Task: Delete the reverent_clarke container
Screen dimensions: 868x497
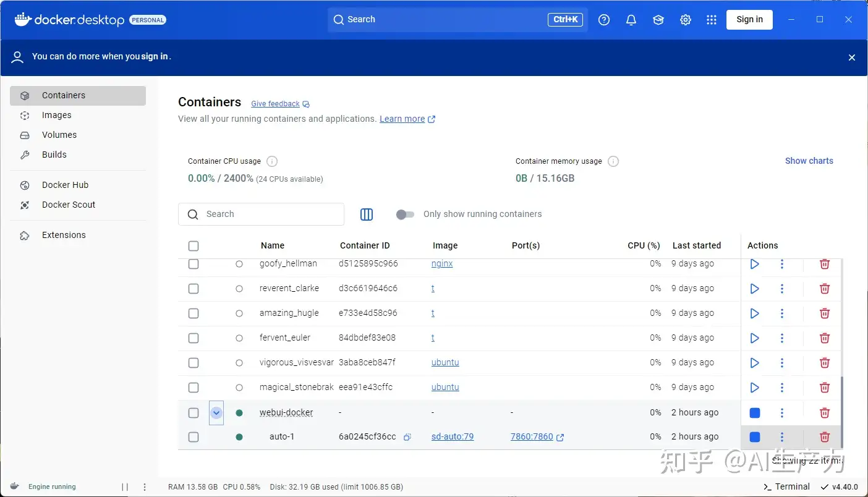Action: point(824,289)
